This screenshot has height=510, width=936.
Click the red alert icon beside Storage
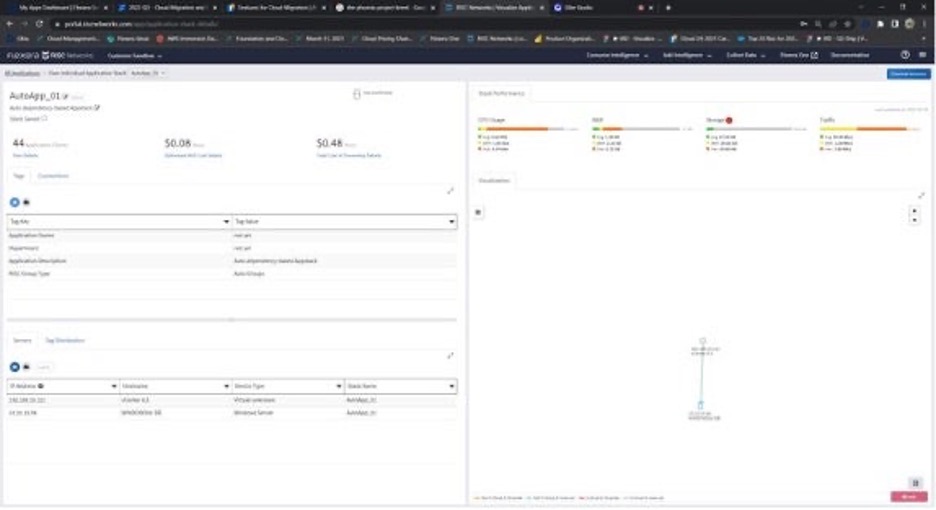(730, 120)
